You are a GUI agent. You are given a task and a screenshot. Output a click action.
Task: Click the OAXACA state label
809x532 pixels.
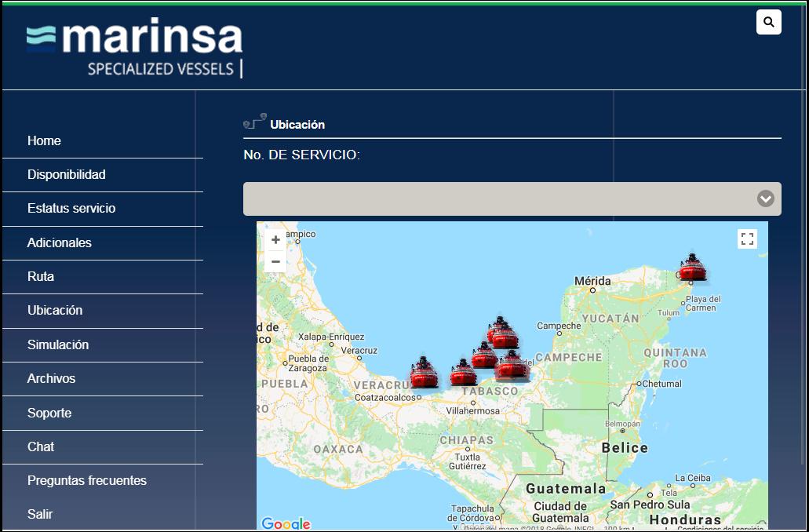[338, 449]
